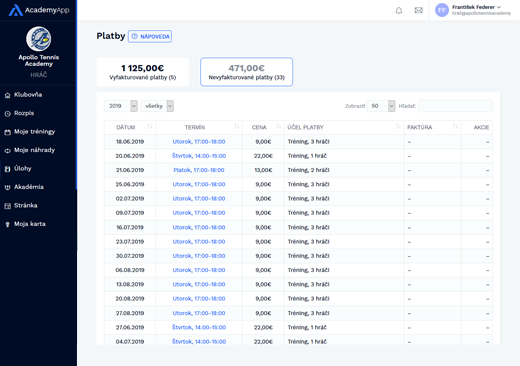Open the notifications bell
This screenshot has width=520, height=366.
[x=399, y=10]
